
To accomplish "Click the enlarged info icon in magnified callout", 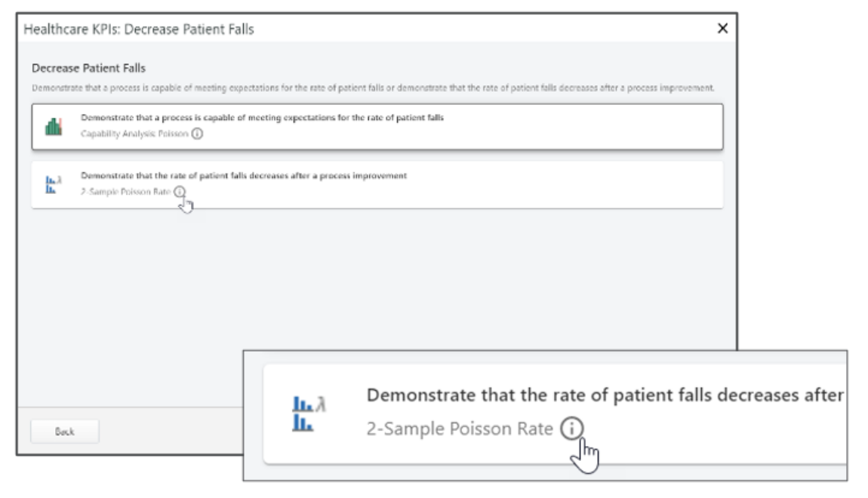I will [x=572, y=429].
